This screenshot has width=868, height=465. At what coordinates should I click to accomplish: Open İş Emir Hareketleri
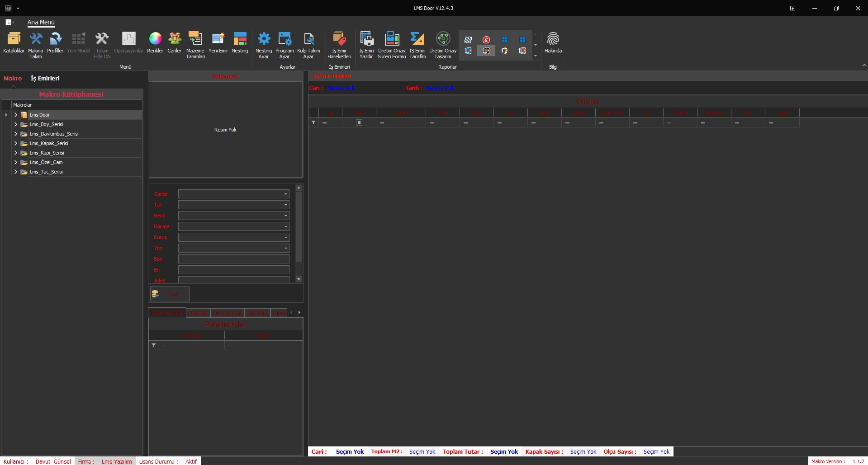[x=339, y=45]
